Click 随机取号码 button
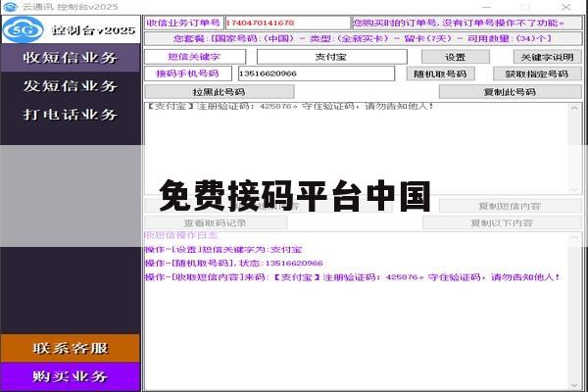 (440, 73)
